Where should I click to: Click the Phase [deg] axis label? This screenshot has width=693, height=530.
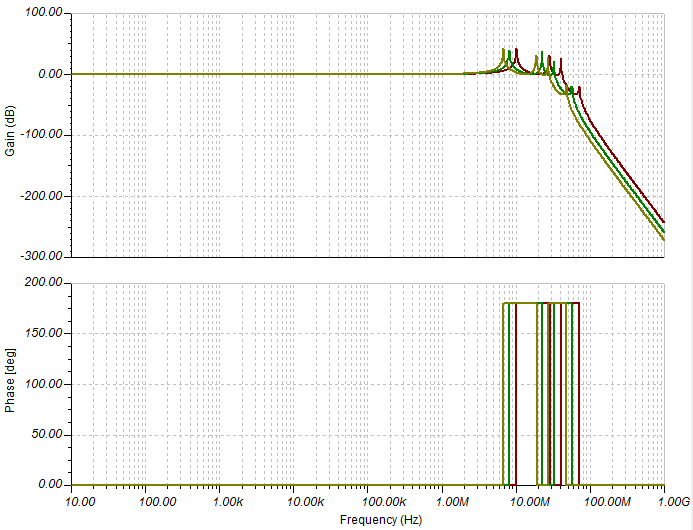coord(10,384)
